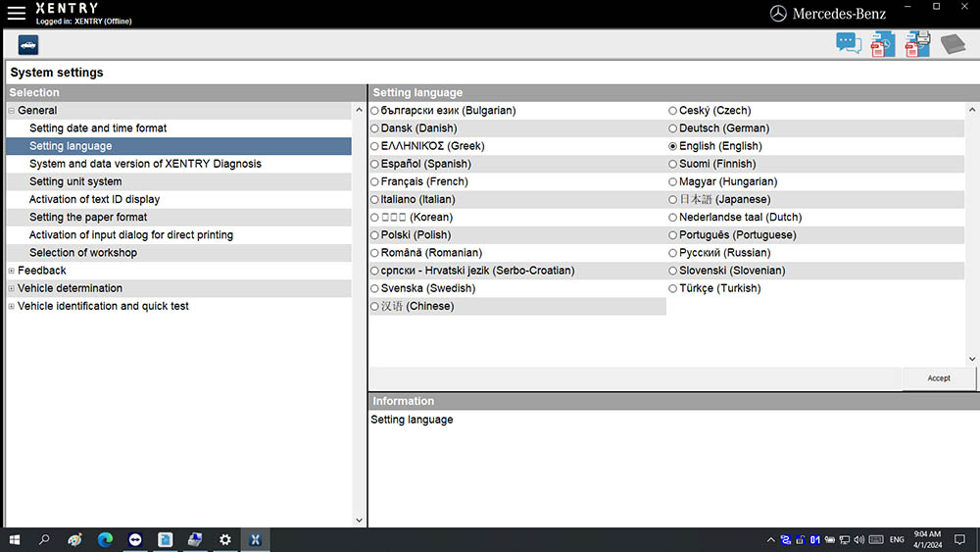Select Dansk (Danish) radio button

(x=374, y=128)
